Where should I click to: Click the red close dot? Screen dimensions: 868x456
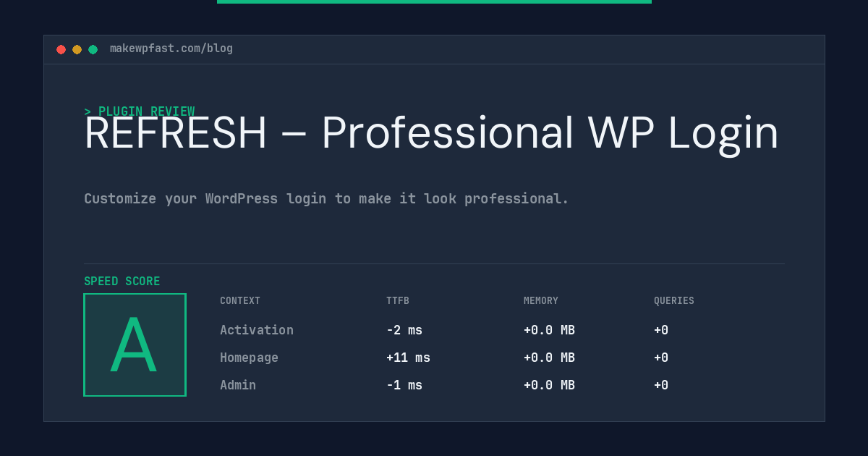tap(61, 49)
